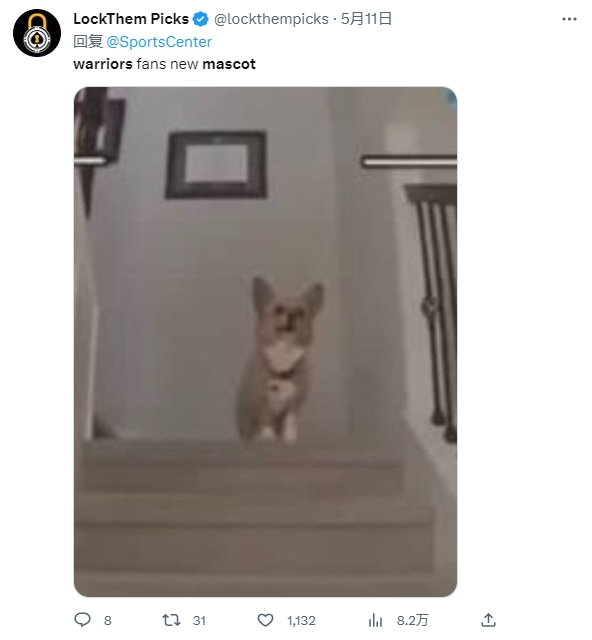The width and height of the screenshot is (592, 640).
Task: Click the bold word mascot in tweet
Action: coord(229,64)
